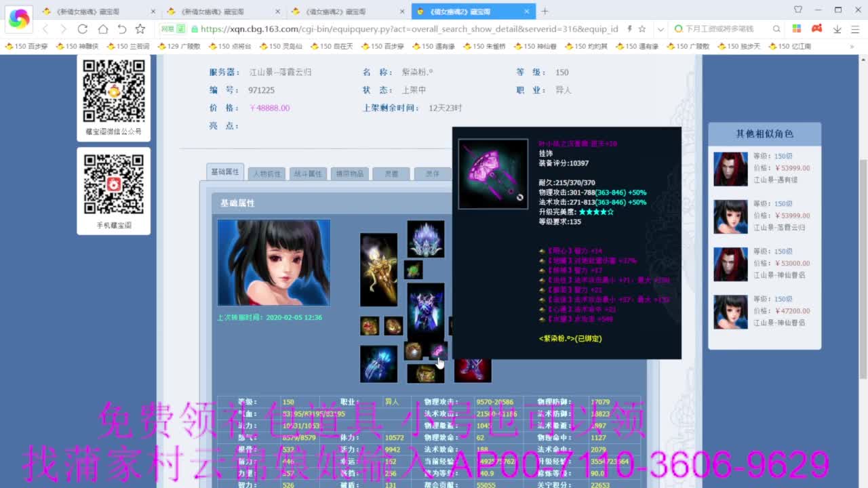
Task: Open the colorful apps grid extension icon
Action: coord(797,29)
